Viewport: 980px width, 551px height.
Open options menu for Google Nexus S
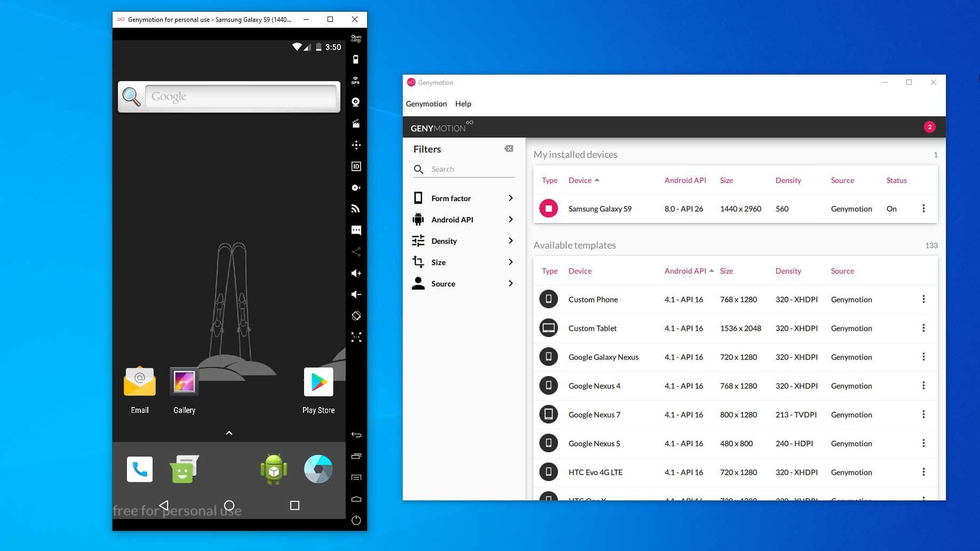click(923, 443)
